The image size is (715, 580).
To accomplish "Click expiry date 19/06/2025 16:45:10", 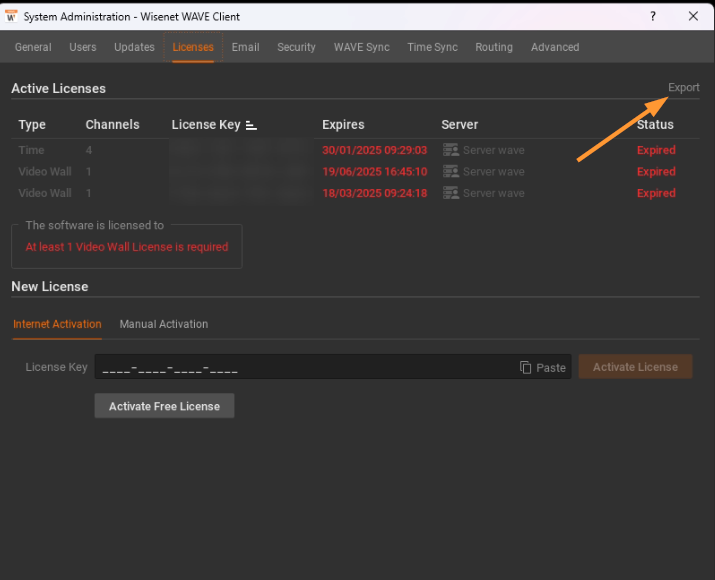I will (x=374, y=171).
